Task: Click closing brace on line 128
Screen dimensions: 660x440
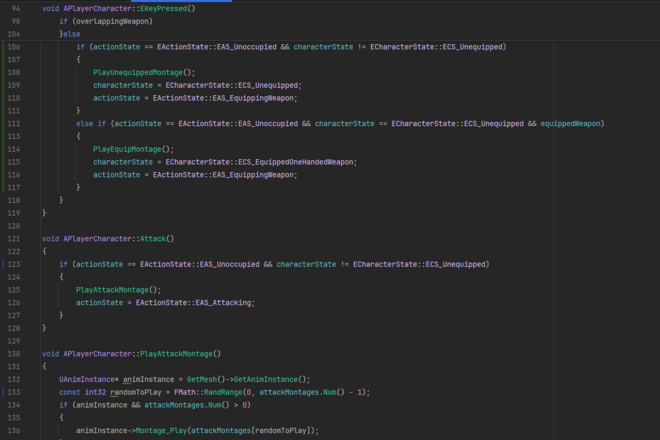Action: click(x=44, y=328)
